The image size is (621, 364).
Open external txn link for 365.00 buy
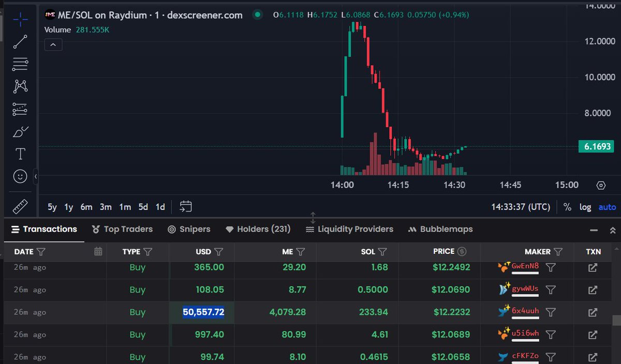pyautogui.click(x=593, y=267)
